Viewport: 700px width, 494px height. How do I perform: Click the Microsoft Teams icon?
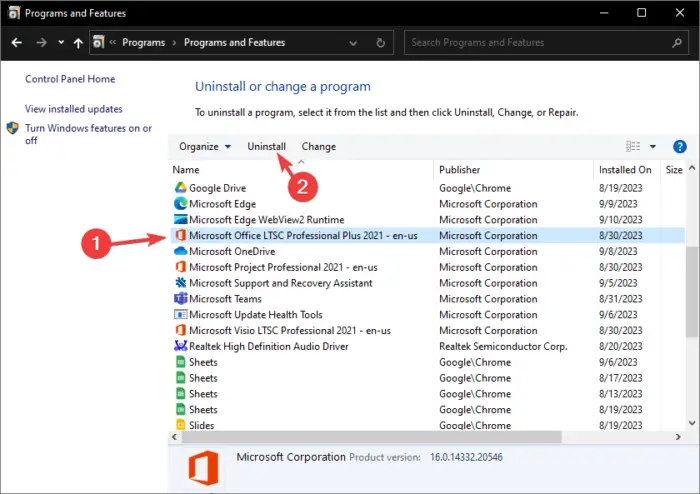point(181,299)
